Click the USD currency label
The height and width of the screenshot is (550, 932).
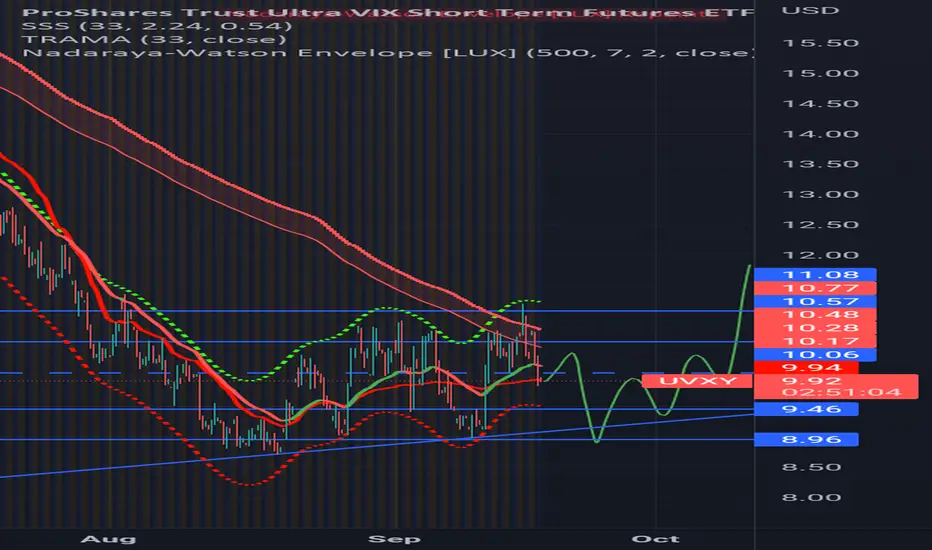pos(810,11)
